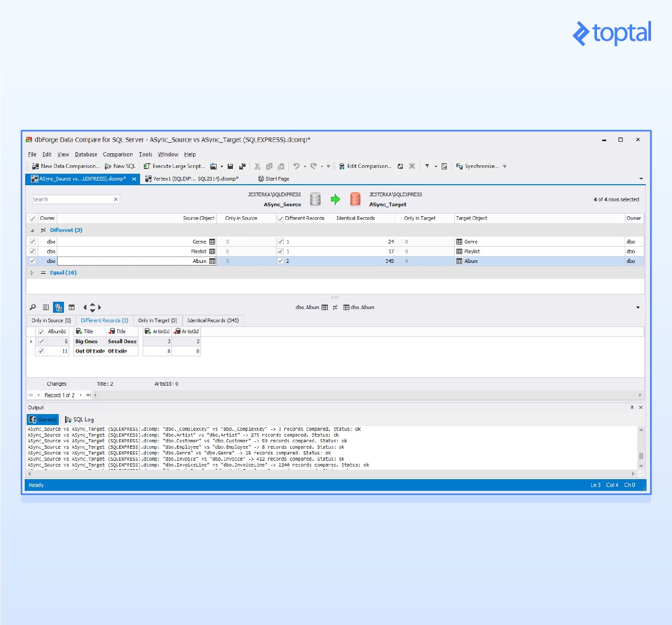Image resolution: width=672 pixels, height=625 pixels.
Task: Open the Synchronize dropdown arrow
Action: (504, 166)
